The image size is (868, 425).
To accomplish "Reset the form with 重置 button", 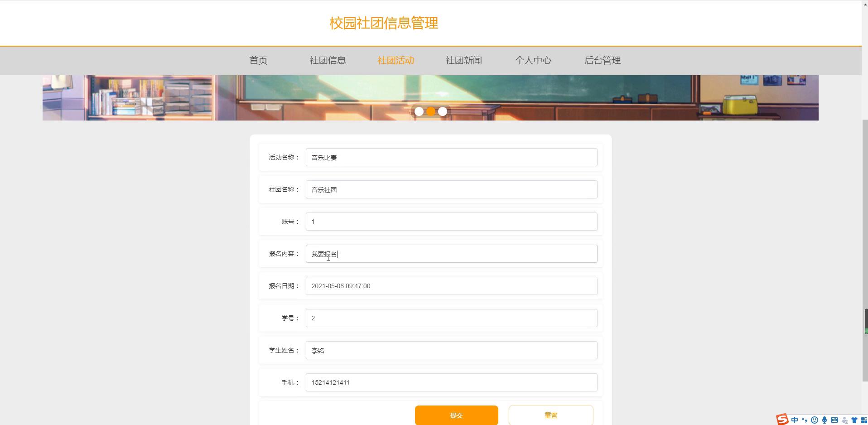I will pyautogui.click(x=550, y=415).
